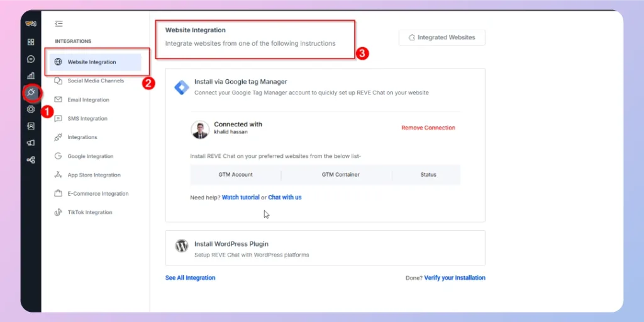Screen dimensions: 644x322
Task: Click khalid hassan's profile picture
Action: [x=200, y=130]
